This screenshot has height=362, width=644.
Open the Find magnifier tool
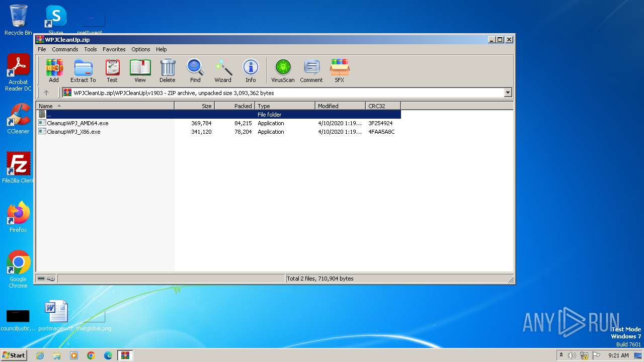pos(195,70)
